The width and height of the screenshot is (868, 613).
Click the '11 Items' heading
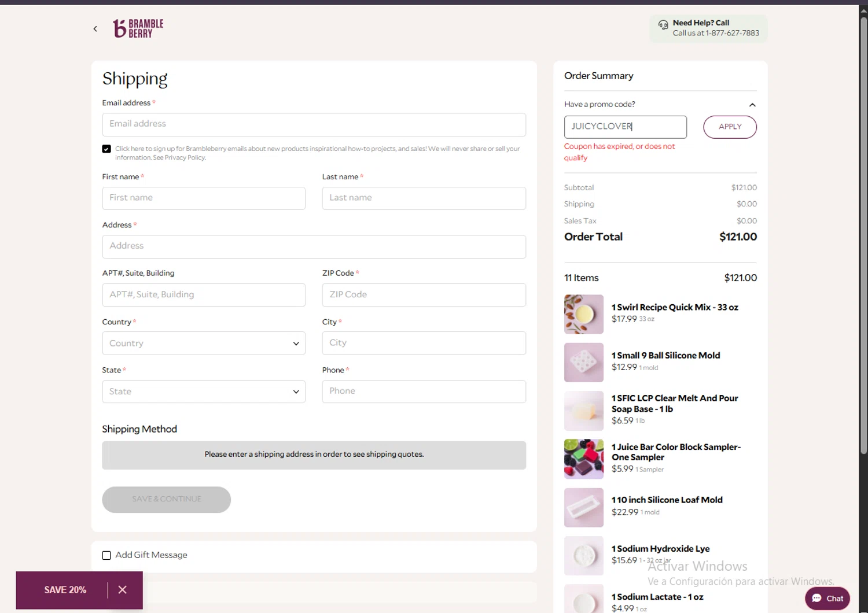click(582, 278)
